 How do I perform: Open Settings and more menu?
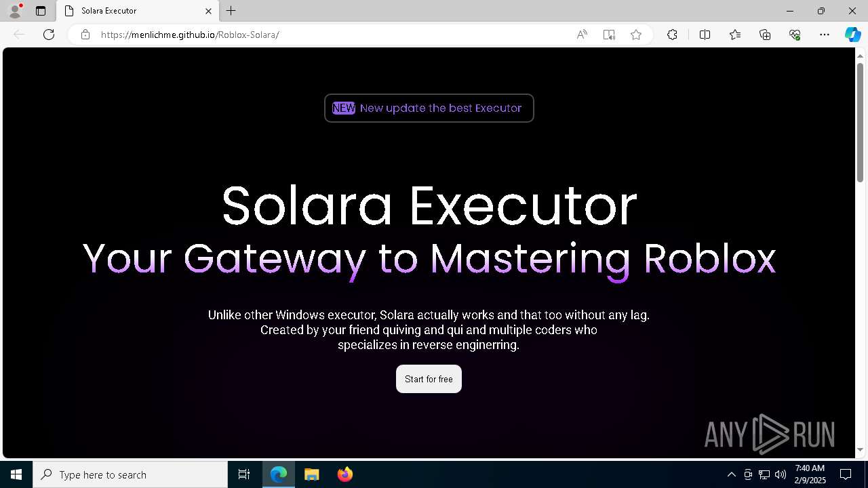point(825,35)
